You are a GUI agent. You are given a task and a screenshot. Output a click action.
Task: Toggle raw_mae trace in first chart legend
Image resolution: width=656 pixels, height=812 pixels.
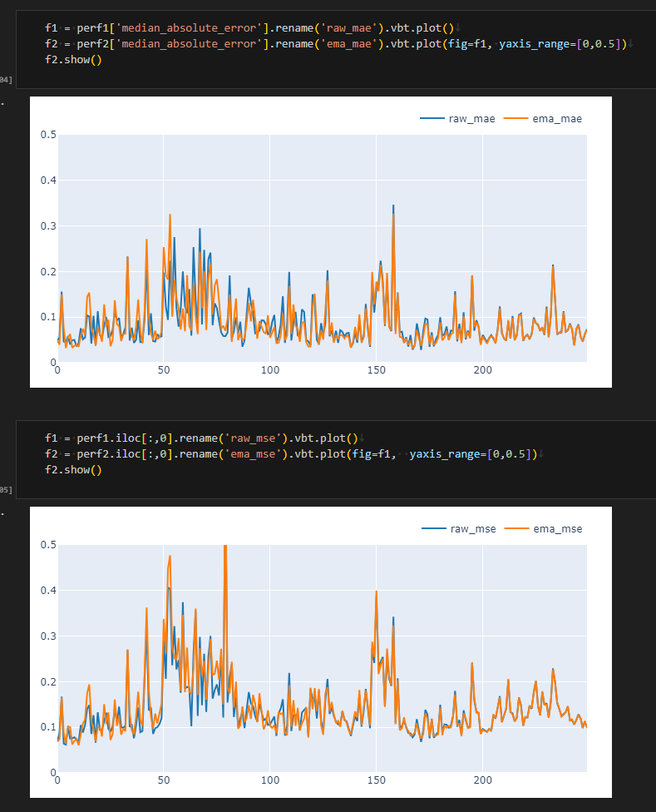tap(457, 119)
